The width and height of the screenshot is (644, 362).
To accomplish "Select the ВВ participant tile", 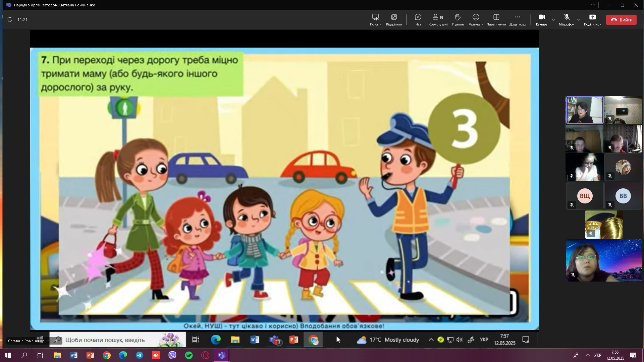I will (623, 196).
